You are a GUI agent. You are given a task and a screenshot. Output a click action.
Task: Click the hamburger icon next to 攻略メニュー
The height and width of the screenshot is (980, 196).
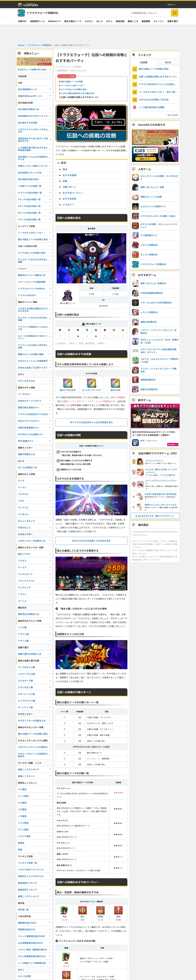coord(19,53)
